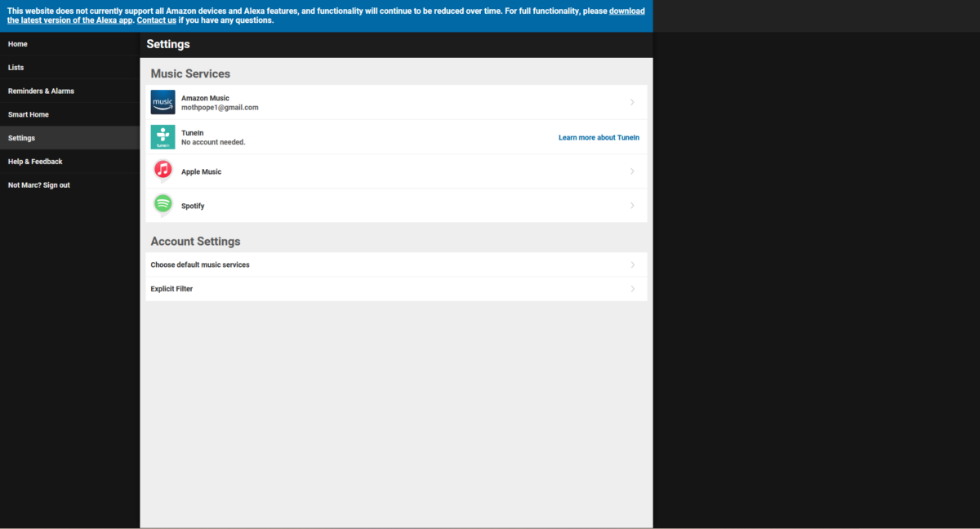Click the Account Settings heading
The height and width of the screenshot is (529, 980).
195,242
